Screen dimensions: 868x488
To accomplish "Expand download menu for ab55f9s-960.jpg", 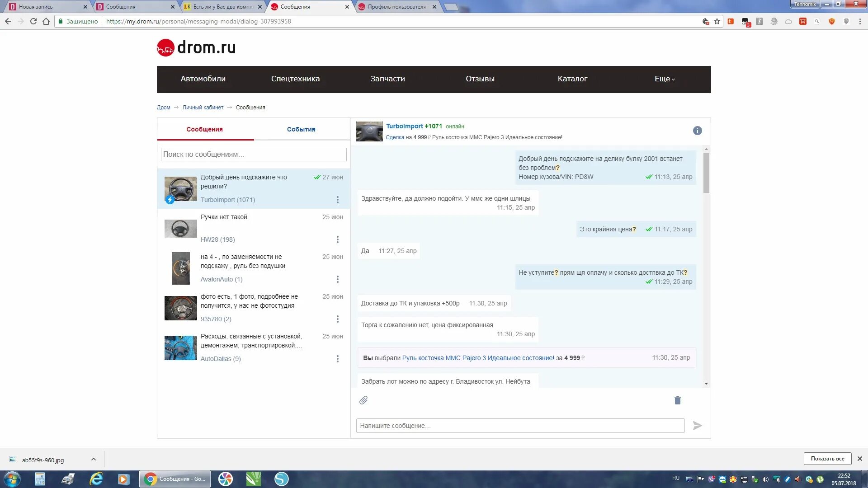I will (x=93, y=459).
